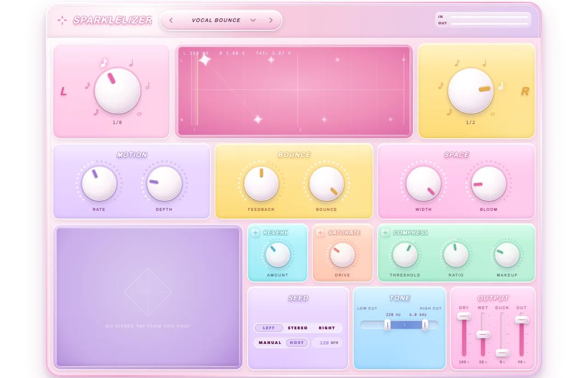588x378 pixels.
Task: Go to the previous preset arrow
Action: (x=171, y=20)
